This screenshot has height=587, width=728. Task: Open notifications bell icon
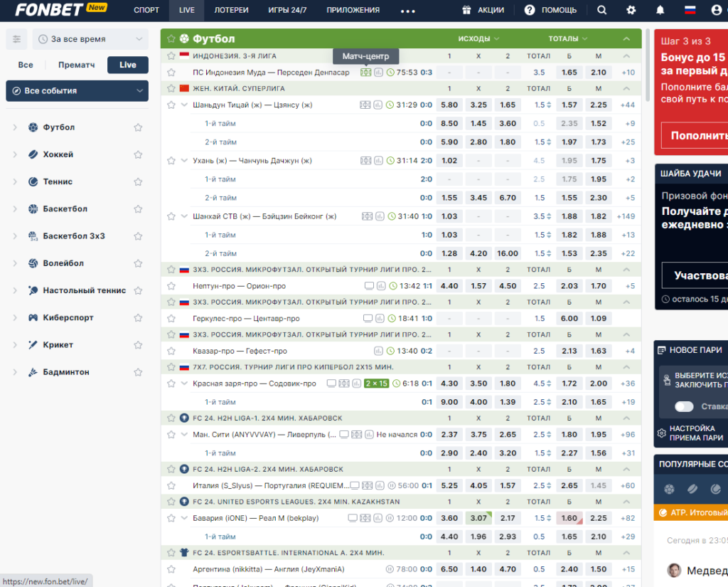click(660, 10)
